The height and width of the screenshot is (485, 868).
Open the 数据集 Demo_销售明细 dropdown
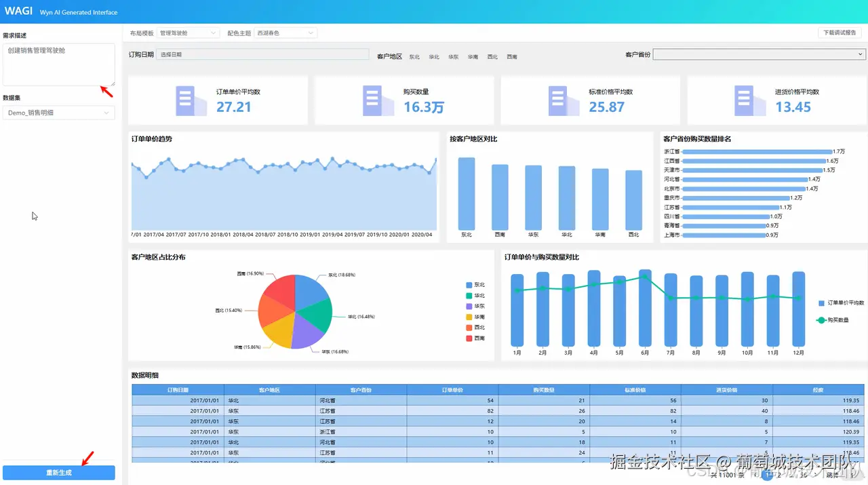coord(58,113)
